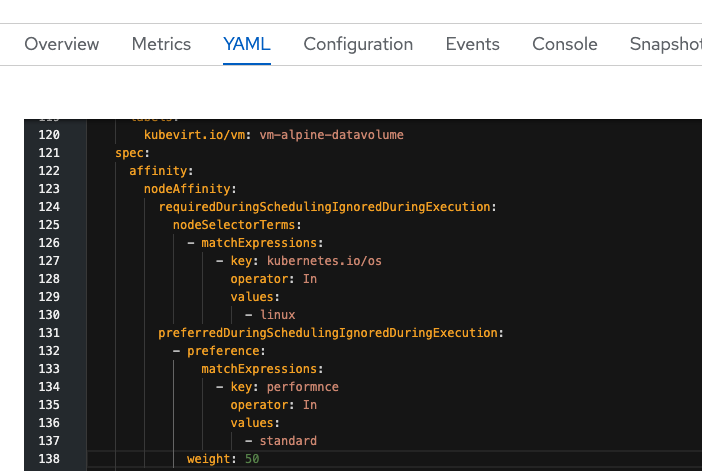Go to the Configuration tab
The height and width of the screenshot is (471, 702).
[x=358, y=44]
